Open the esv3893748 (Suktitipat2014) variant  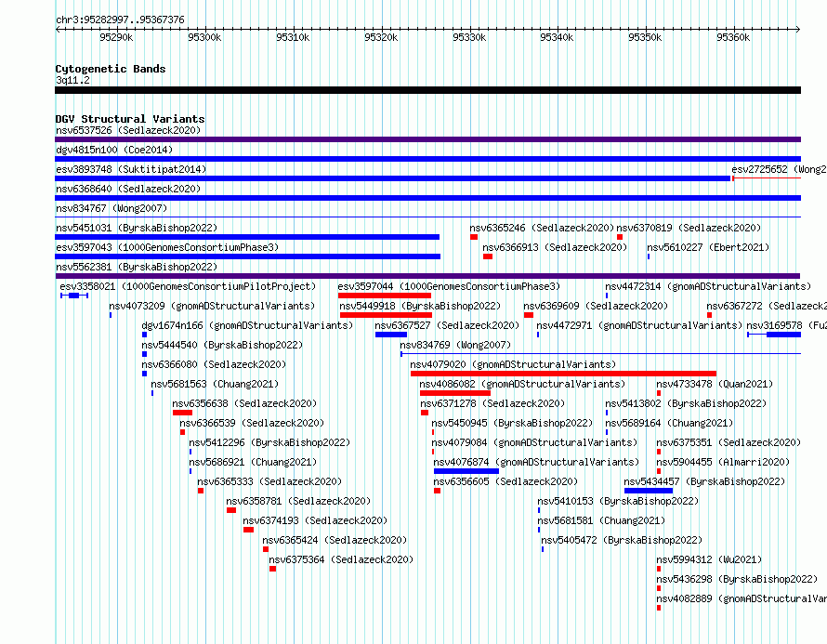pos(131,169)
